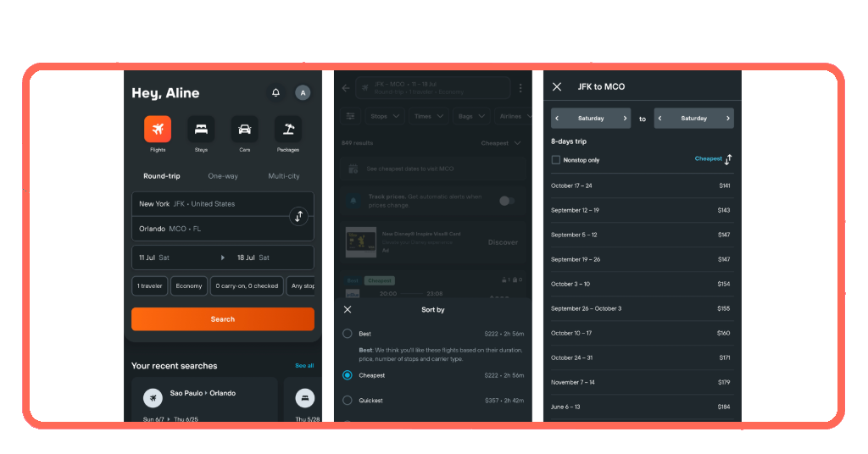Open the Sao Paulo to Orlando recent search
The image size is (868, 454).
pyautogui.click(x=204, y=400)
